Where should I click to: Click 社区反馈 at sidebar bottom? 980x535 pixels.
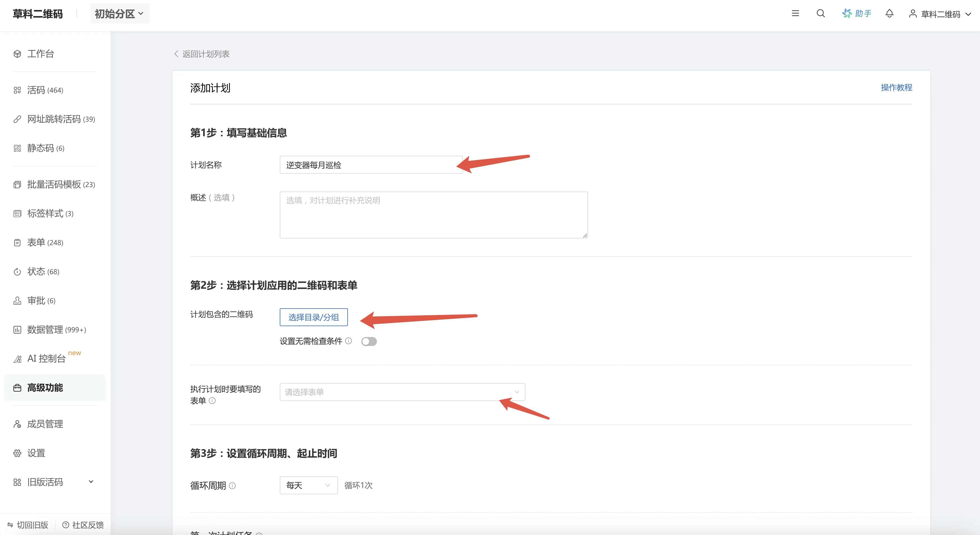[83, 525]
